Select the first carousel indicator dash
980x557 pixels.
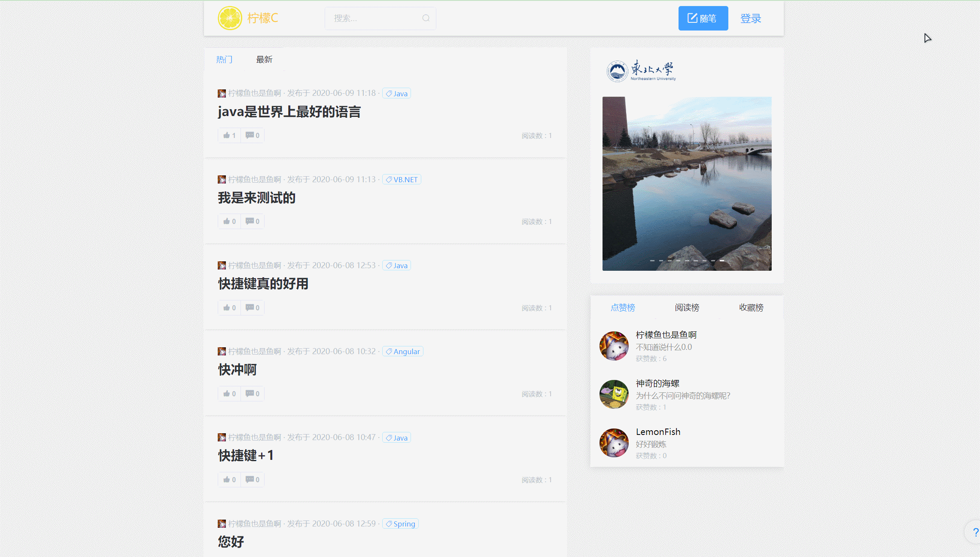[652, 260]
